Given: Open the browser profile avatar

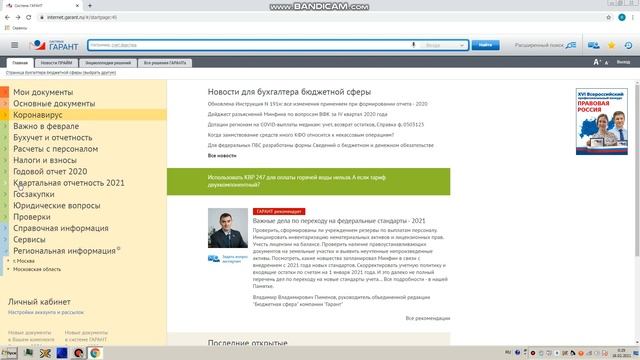Looking at the screenshot, I should pos(622,17).
